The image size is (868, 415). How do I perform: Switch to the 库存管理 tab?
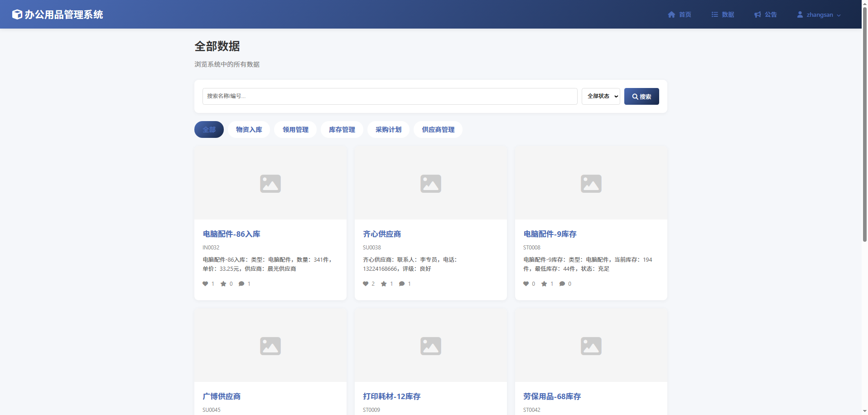coord(342,130)
